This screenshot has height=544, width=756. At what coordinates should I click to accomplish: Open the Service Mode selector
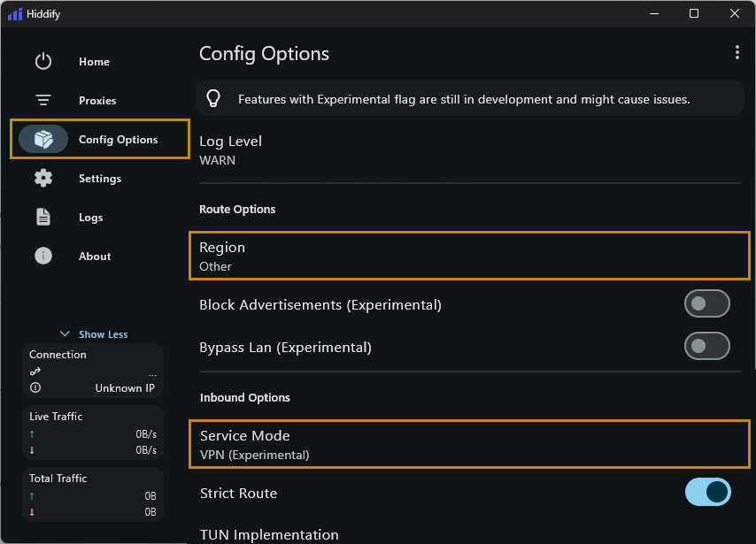(x=469, y=444)
